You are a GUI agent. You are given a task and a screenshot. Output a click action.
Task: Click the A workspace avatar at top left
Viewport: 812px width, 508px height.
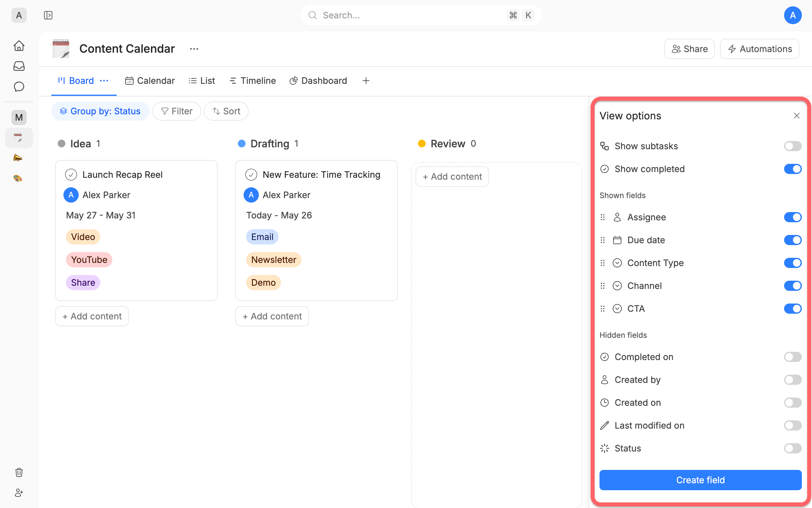coord(19,15)
